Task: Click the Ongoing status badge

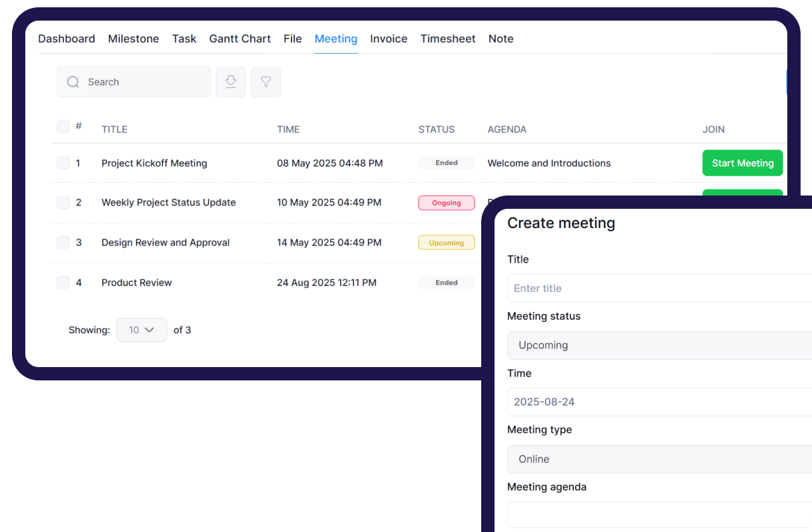Action: [x=446, y=203]
